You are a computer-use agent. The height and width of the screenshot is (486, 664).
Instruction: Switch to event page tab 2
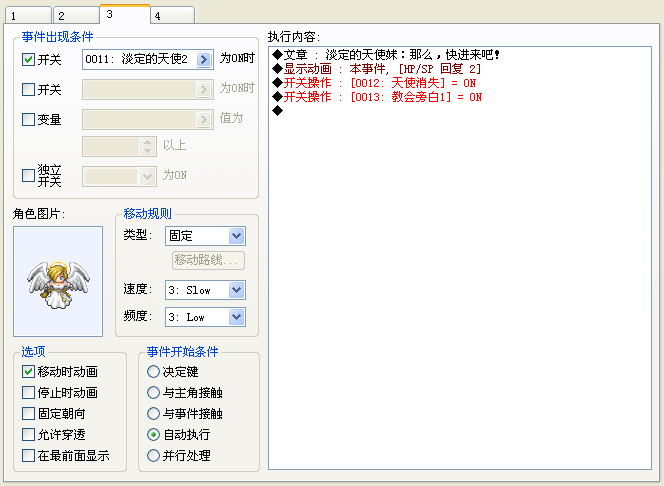[76, 16]
